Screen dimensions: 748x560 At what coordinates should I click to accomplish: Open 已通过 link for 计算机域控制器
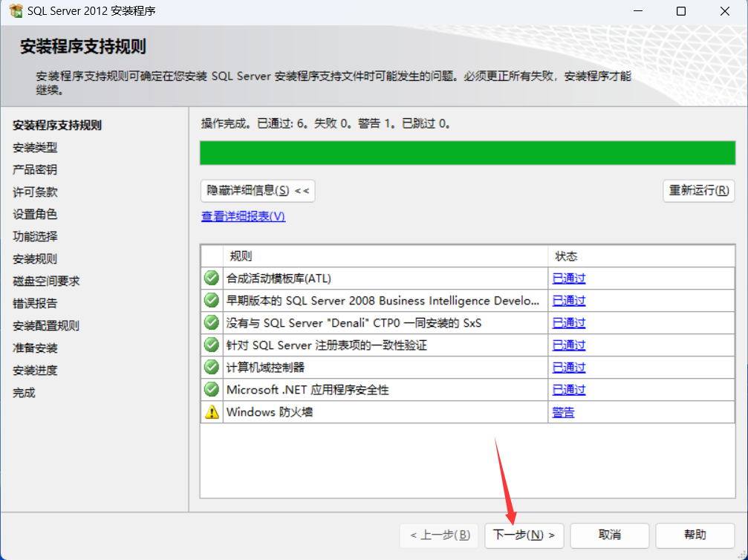click(x=569, y=368)
